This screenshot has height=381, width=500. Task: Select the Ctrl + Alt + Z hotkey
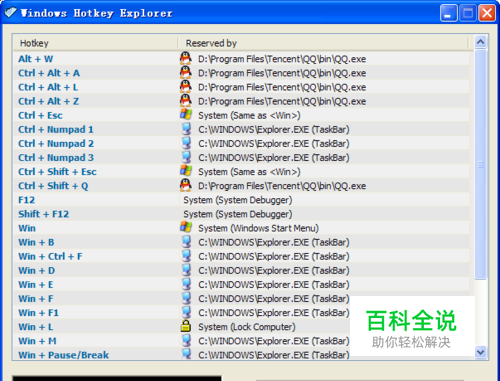49,101
